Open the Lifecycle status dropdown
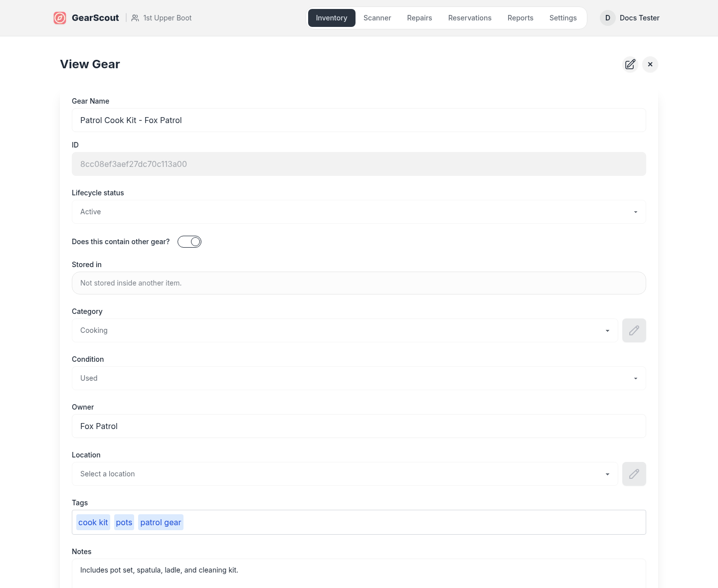 tap(359, 212)
